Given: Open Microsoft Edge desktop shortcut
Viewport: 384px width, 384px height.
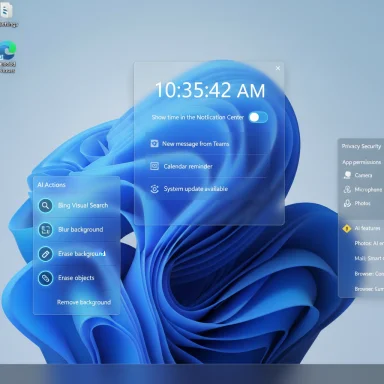Looking at the screenshot, I should tap(7, 56).
